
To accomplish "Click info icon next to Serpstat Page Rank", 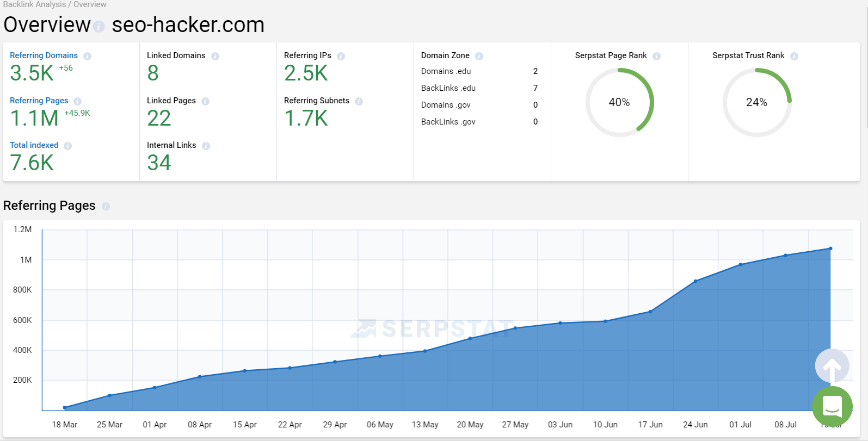I will [656, 56].
